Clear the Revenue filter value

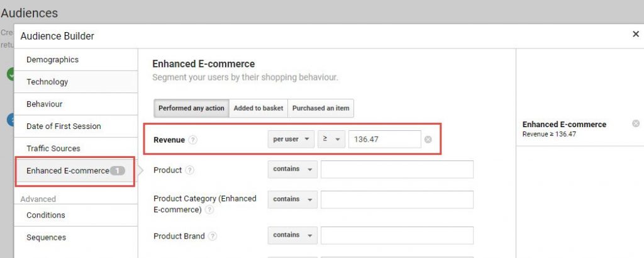428,140
